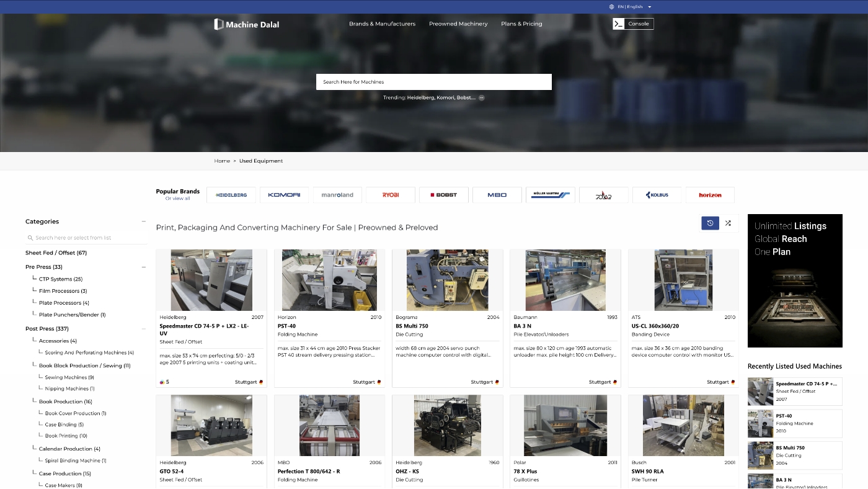
Task: Select Book Block Production / Sewing (11)
Action: tap(85, 366)
